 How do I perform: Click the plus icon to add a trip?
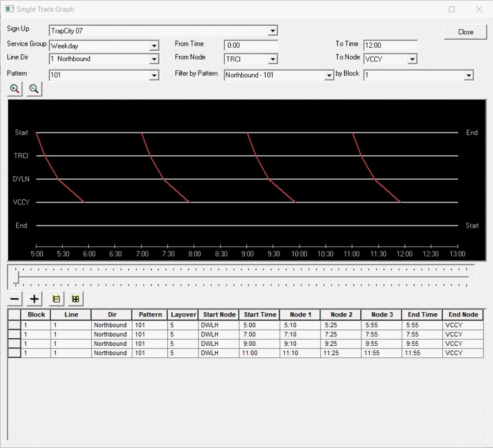pos(33,299)
